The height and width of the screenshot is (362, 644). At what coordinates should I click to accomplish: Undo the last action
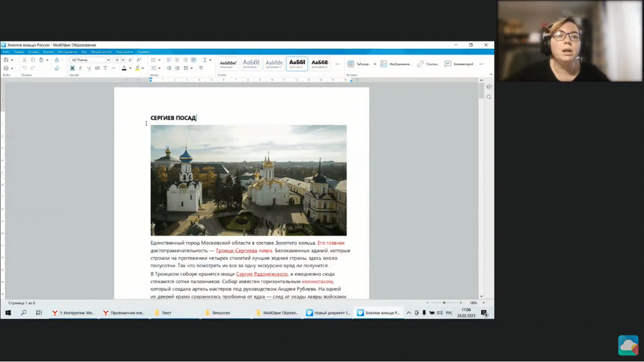click(25, 68)
